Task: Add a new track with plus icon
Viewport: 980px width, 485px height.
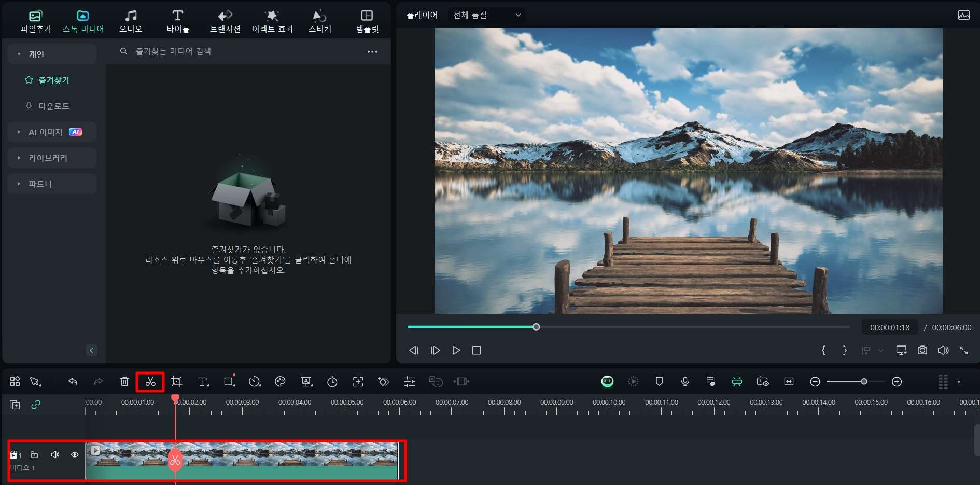Action: (x=15, y=405)
